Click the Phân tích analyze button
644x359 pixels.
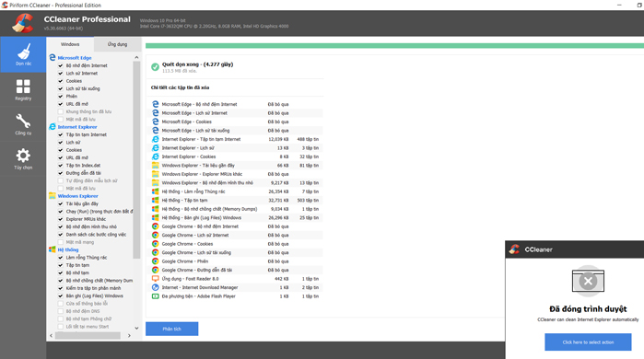[171, 329]
